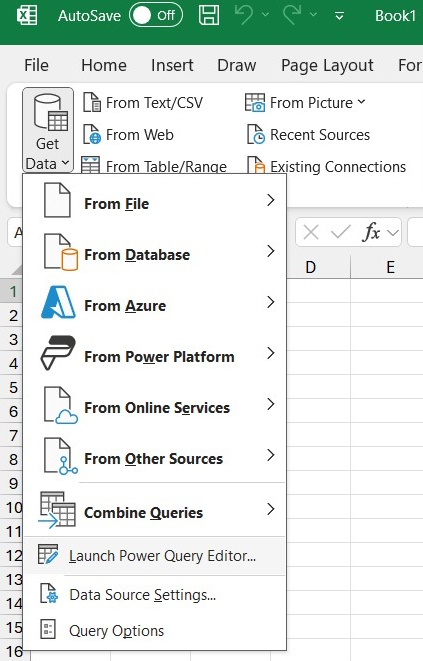Open Customize Quick Access Toolbar dropdown
This screenshot has height=661, width=423.
(x=339, y=16)
